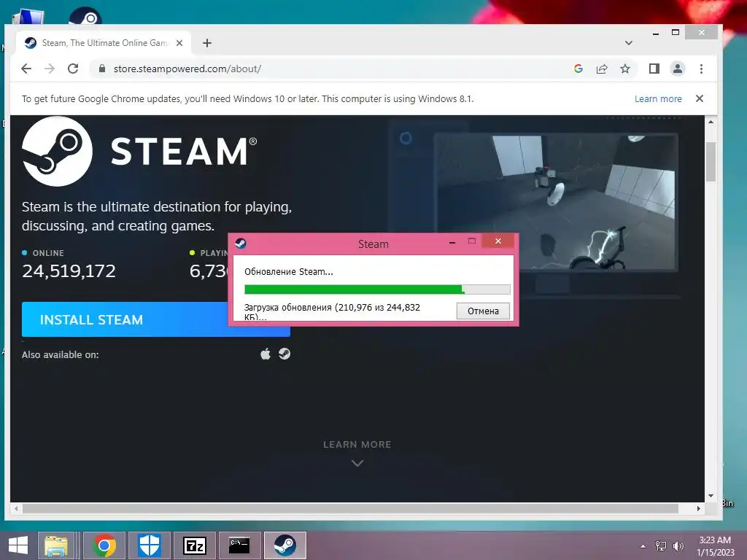Click Chrome's forward arrow button

click(50, 69)
